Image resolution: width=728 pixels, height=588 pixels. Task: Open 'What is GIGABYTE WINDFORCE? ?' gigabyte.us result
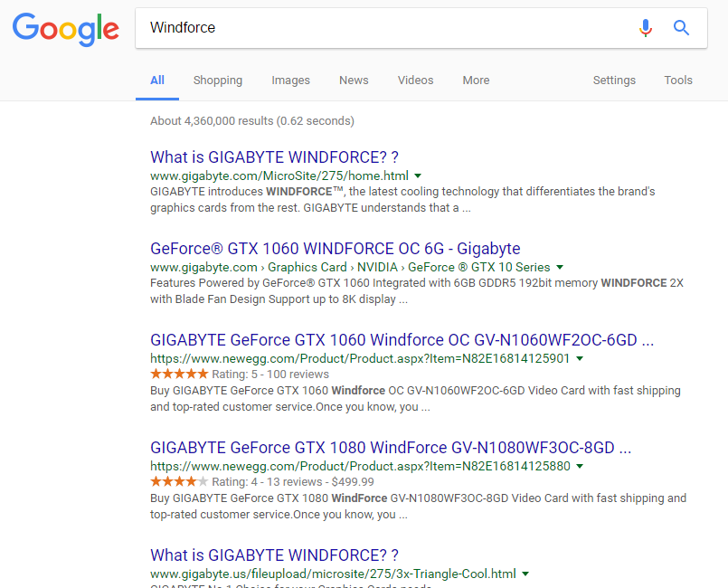(x=274, y=555)
